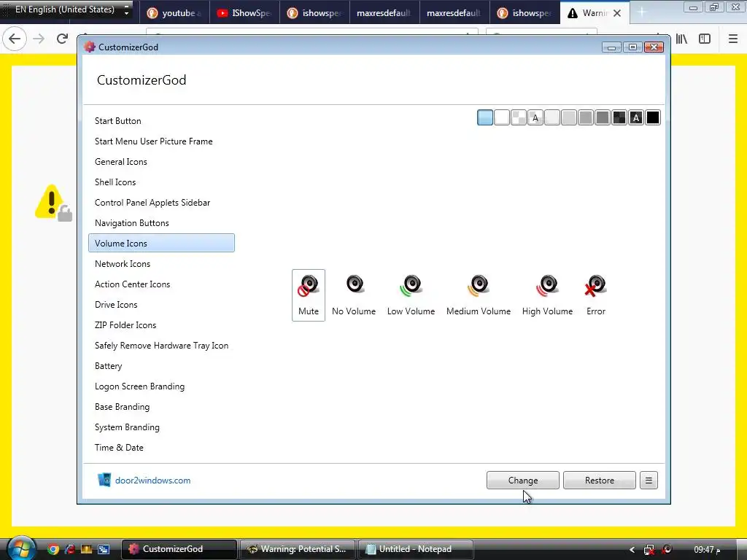Show hidden tray icons arrow

pyautogui.click(x=632, y=550)
